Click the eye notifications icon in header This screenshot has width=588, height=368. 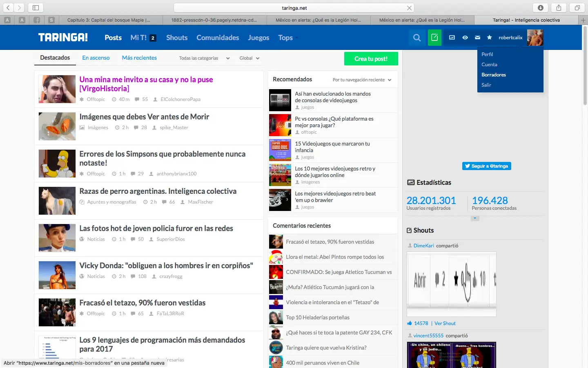pos(465,38)
